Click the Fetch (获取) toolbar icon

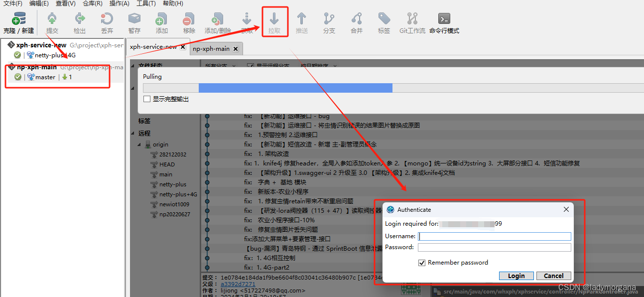[x=247, y=19]
